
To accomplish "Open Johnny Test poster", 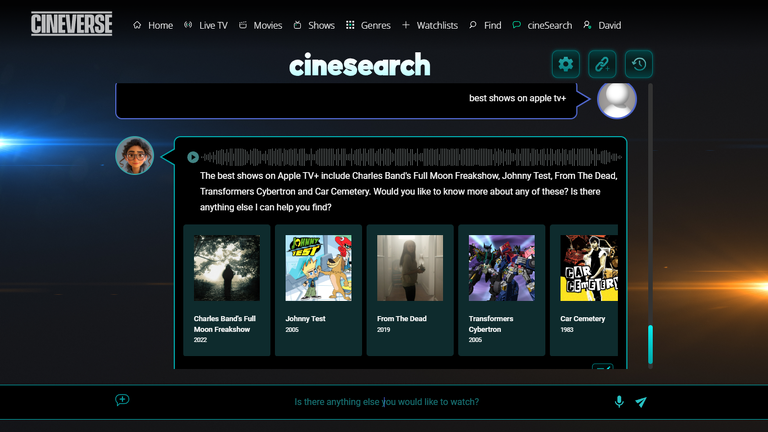I will tap(318, 268).
